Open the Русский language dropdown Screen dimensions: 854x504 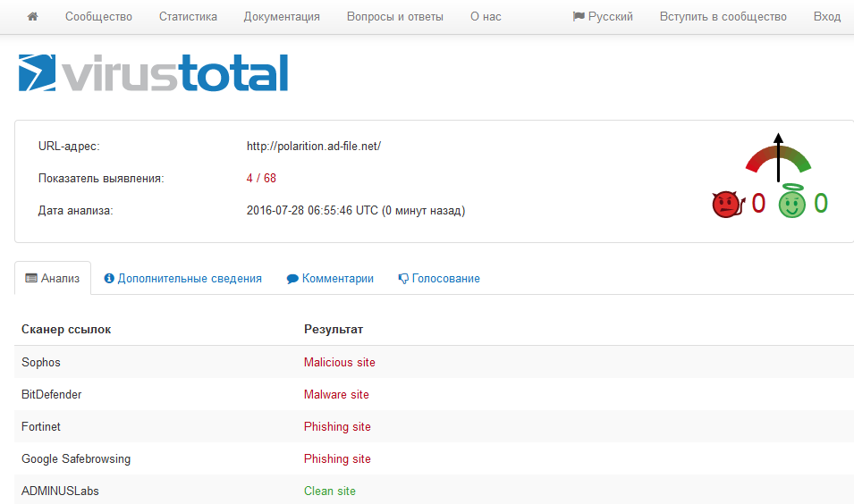pos(603,17)
